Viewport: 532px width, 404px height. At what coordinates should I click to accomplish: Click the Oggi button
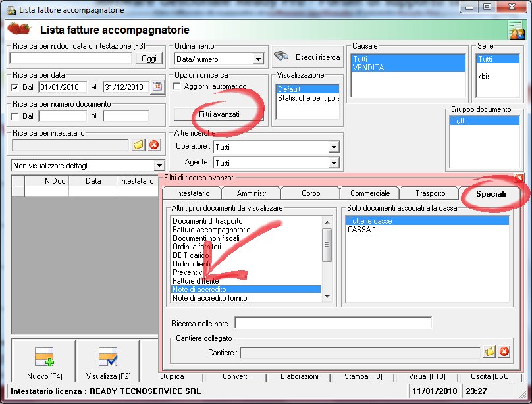149,59
